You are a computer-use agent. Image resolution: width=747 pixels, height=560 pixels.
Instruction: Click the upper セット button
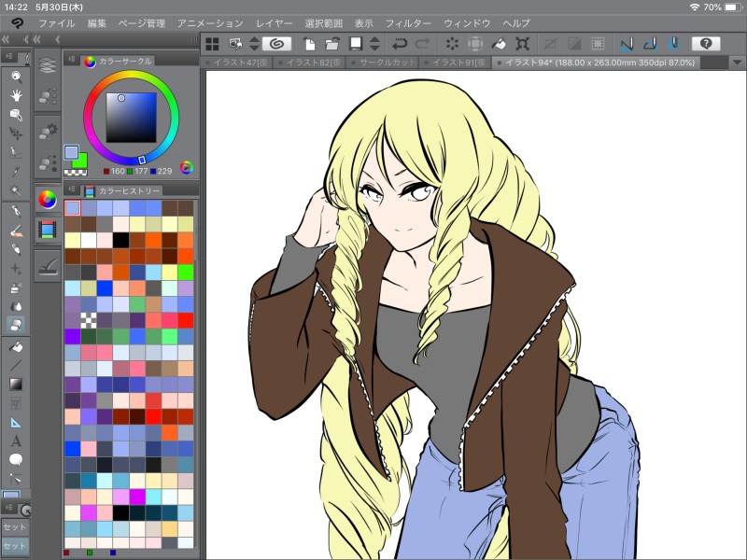point(14,526)
